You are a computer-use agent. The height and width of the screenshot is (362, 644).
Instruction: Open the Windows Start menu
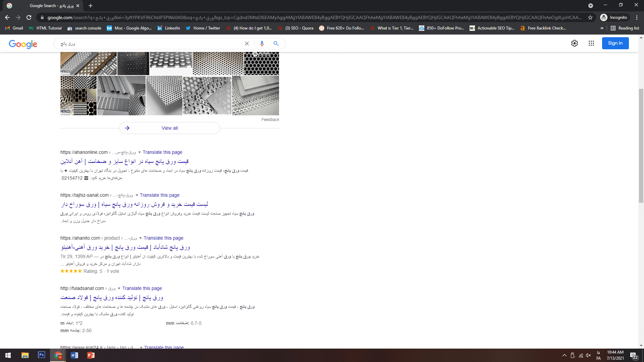click(8, 355)
